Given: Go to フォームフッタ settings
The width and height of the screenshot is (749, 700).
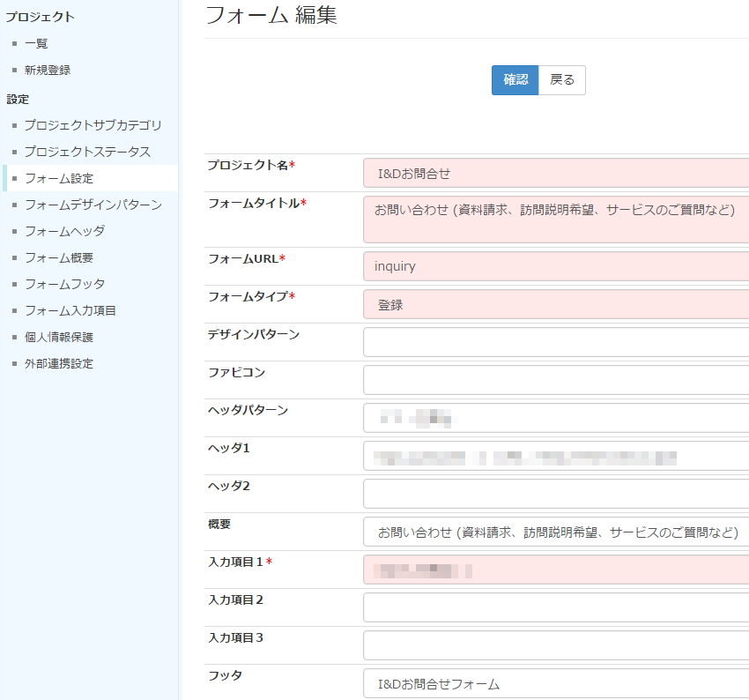Looking at the screenshot, I should (64, 284).
